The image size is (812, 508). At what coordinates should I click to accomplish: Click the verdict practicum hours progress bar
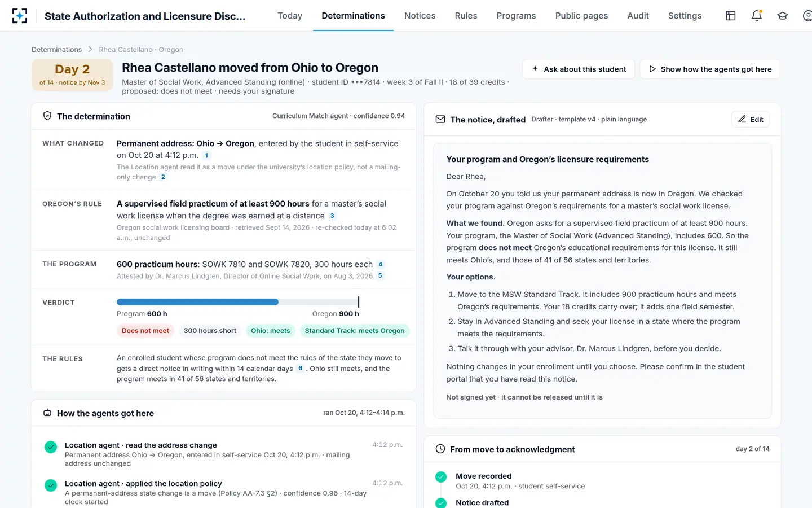click(238, 302)
